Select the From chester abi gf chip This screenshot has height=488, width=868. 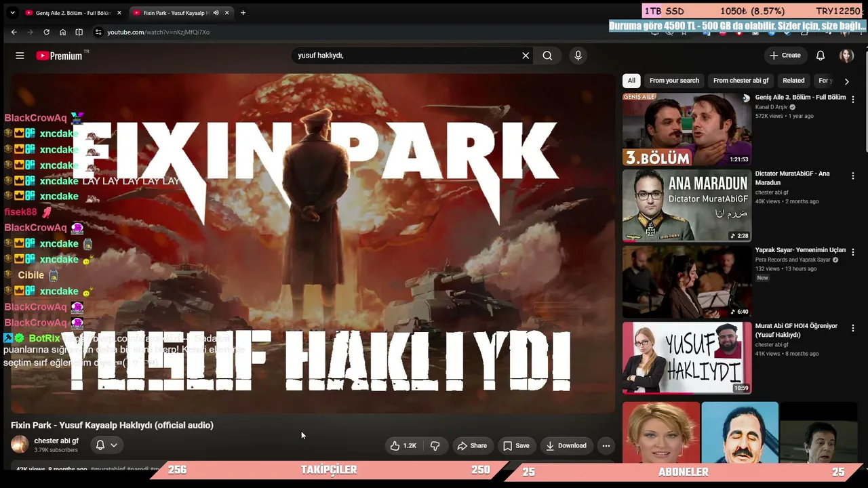741,81
